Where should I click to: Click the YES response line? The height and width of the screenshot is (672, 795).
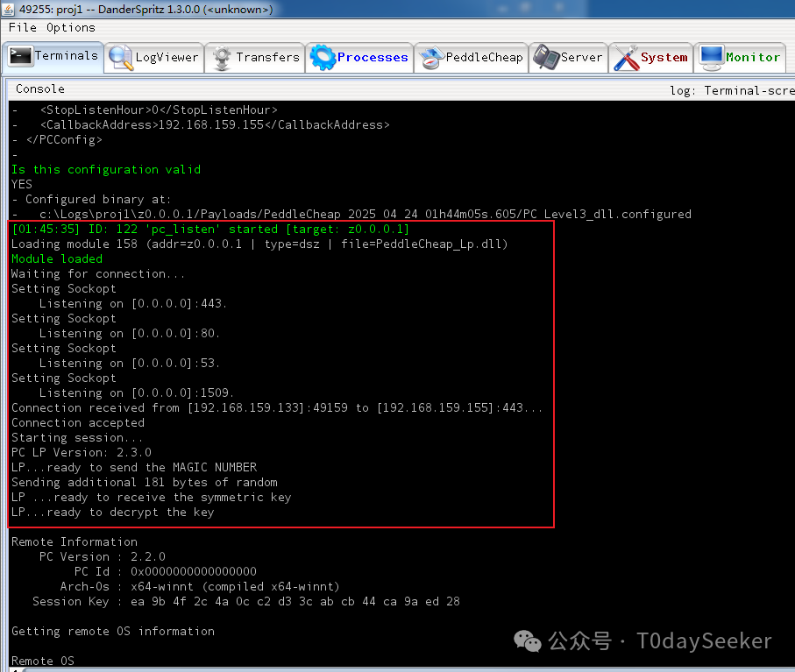(22, 184)
